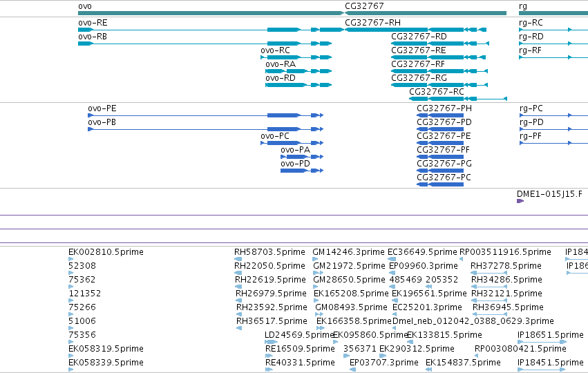Open EST EK002810.5prime
The image size is (588, 373).
click(x=106, y=252)
